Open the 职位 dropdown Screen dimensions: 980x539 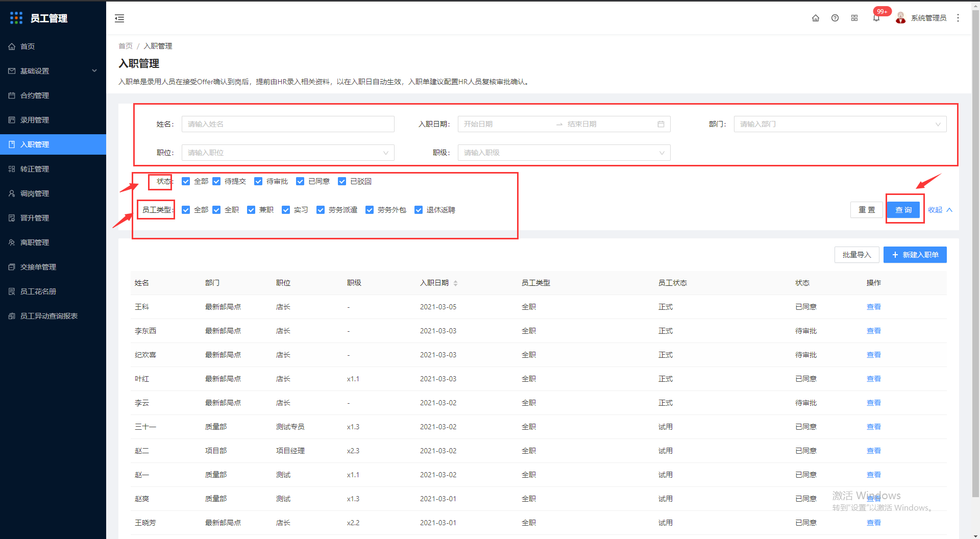288,153
